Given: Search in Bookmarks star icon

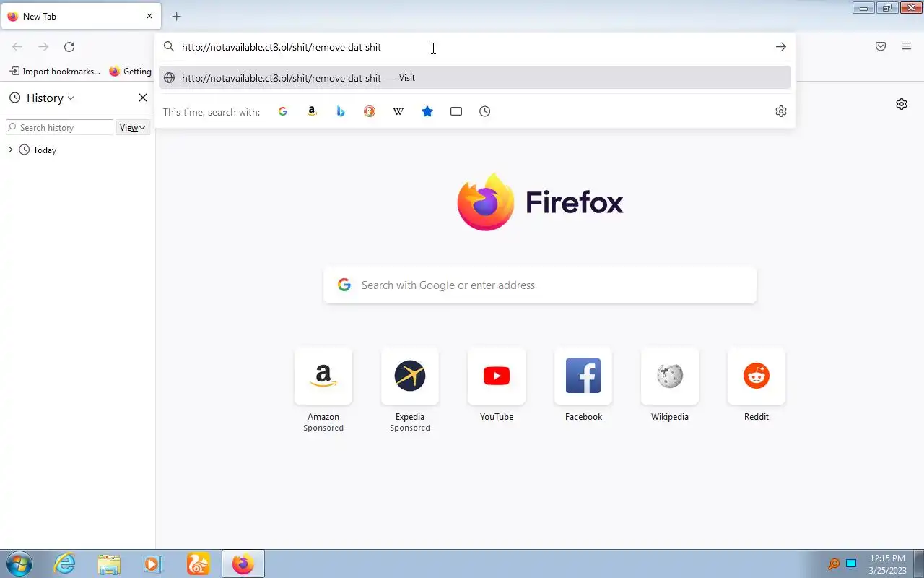Looking at the screenshot, I should (427, 111).
